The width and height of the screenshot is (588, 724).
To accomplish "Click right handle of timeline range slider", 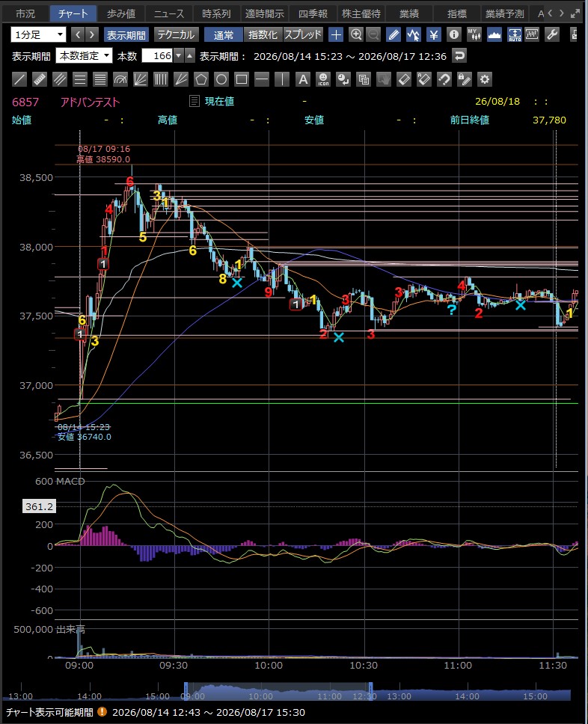I will click(x=370, y=691).
